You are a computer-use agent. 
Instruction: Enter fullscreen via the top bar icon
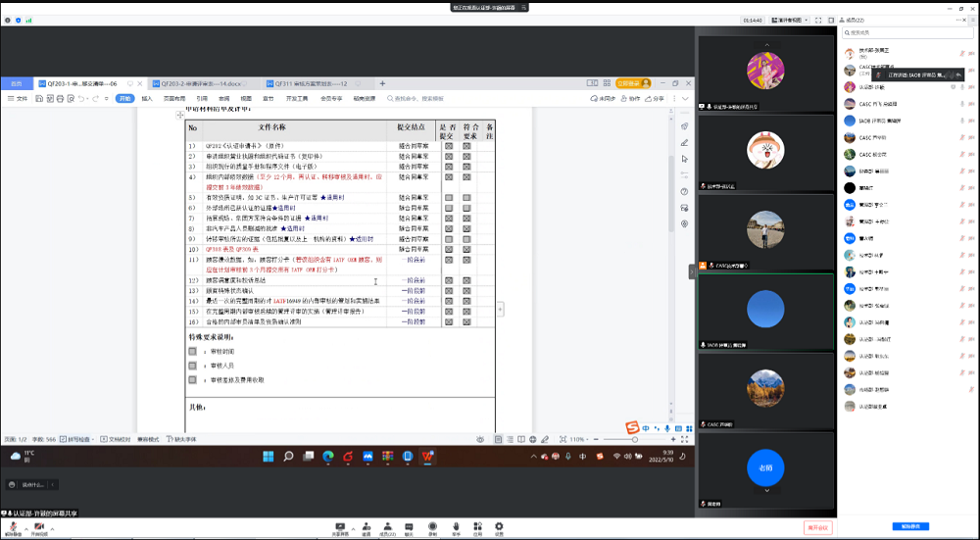(818, 20)
